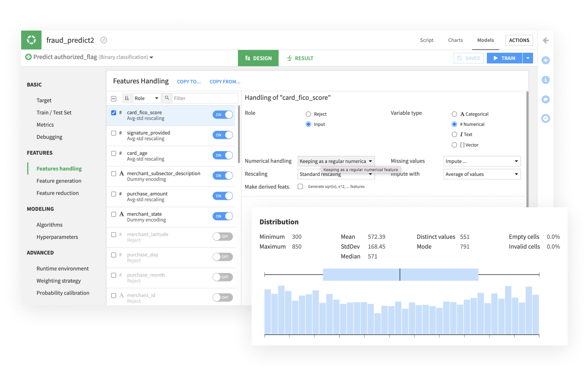Click the Dataiku logo home icon
Screen dimensions: 588x376
31,40
